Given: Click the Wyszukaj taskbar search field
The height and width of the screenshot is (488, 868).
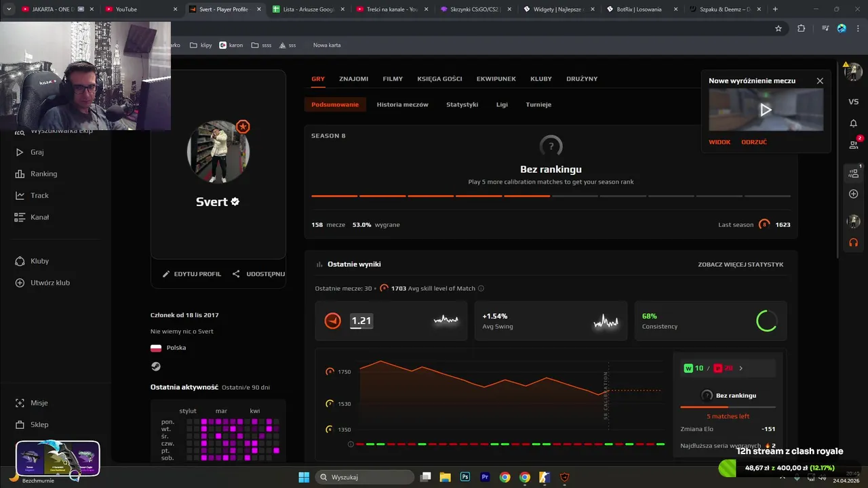Looking at the screenshot, I should coord(365,477).
